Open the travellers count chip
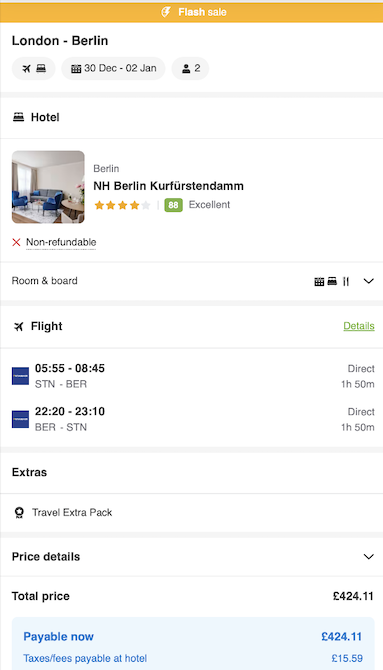The width and height of the screenshot is (383, 670). (x=190, y=68)
